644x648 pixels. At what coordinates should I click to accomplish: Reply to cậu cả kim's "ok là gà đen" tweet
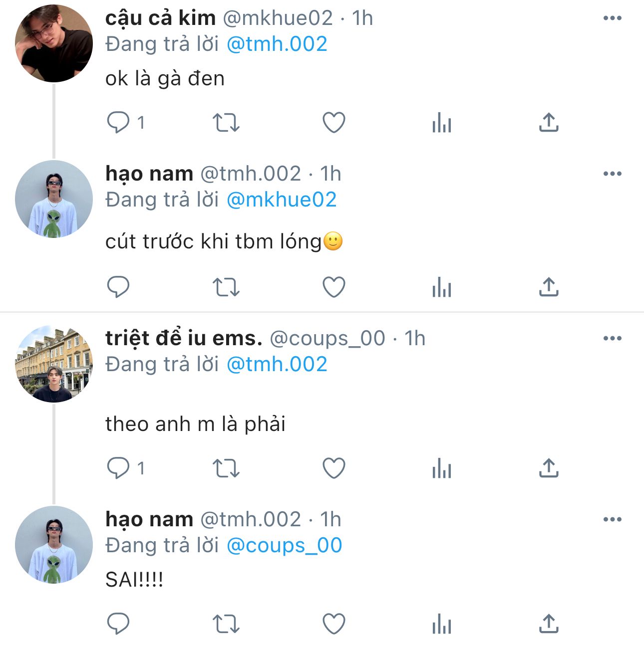(118, 122)
